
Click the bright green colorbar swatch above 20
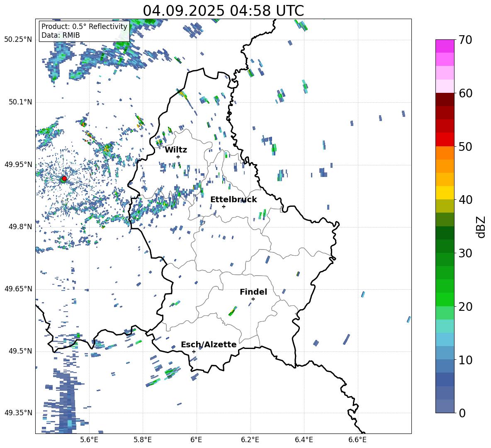point(445,299)
